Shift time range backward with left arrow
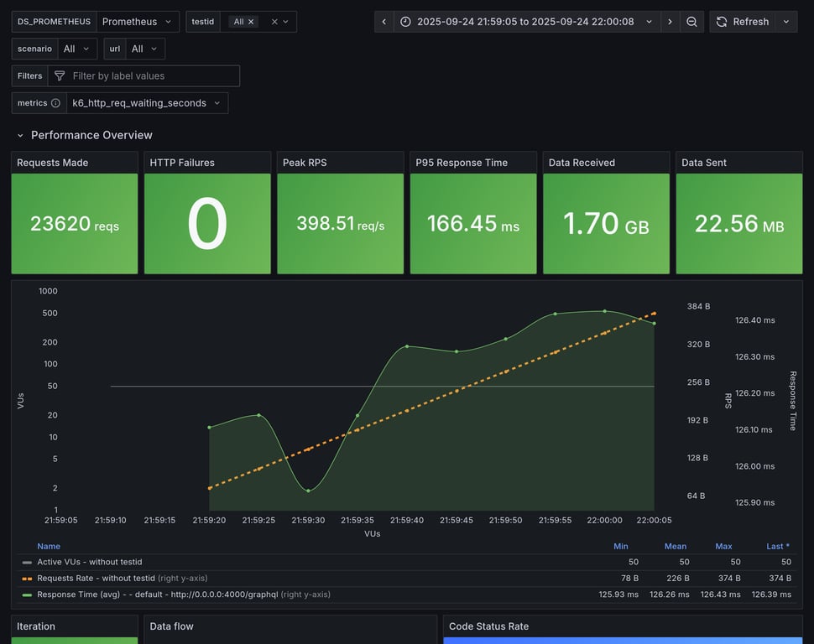Viewport: 814px width, 644px height. 384,22
